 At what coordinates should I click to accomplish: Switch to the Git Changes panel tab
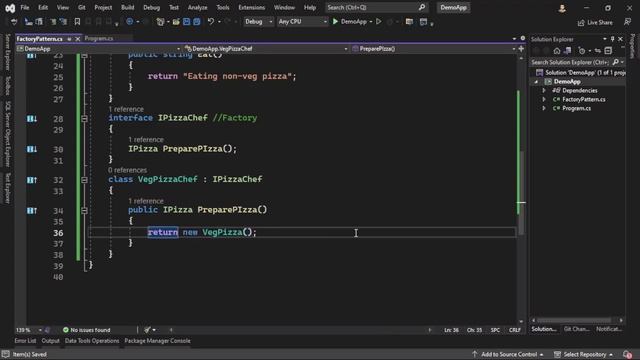click(576, 329)
